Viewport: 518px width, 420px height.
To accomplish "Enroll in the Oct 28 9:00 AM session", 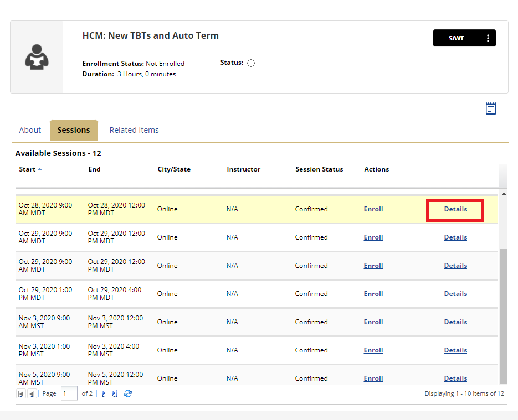I will tap(373, 209).
